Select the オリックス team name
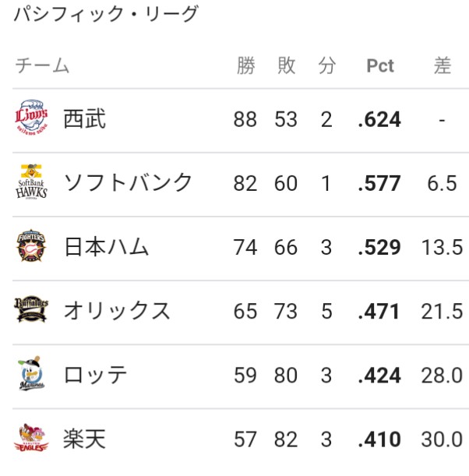Screen dimensions: 469x476 point(117,311)
